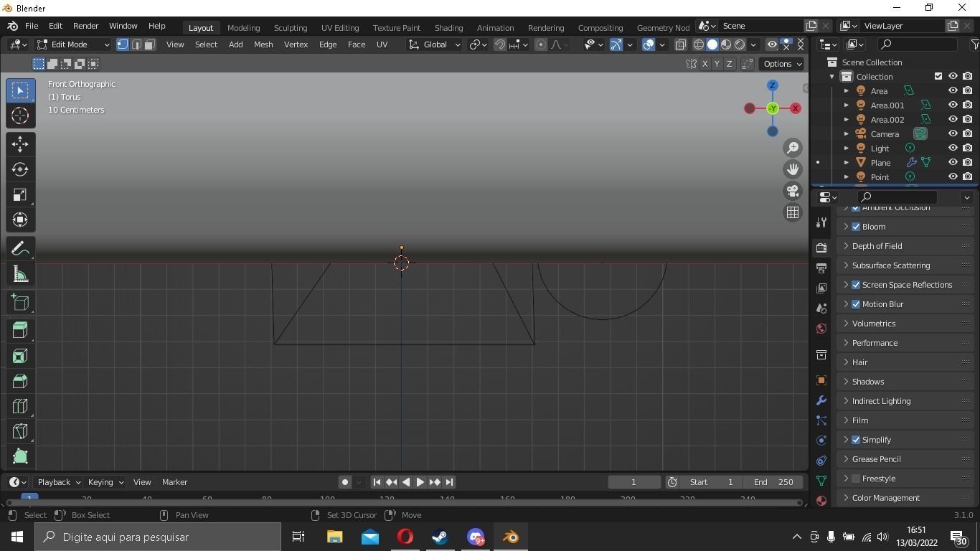Activate the Extrude Region tool
The image size is (980, 551).
click(20, 331)
